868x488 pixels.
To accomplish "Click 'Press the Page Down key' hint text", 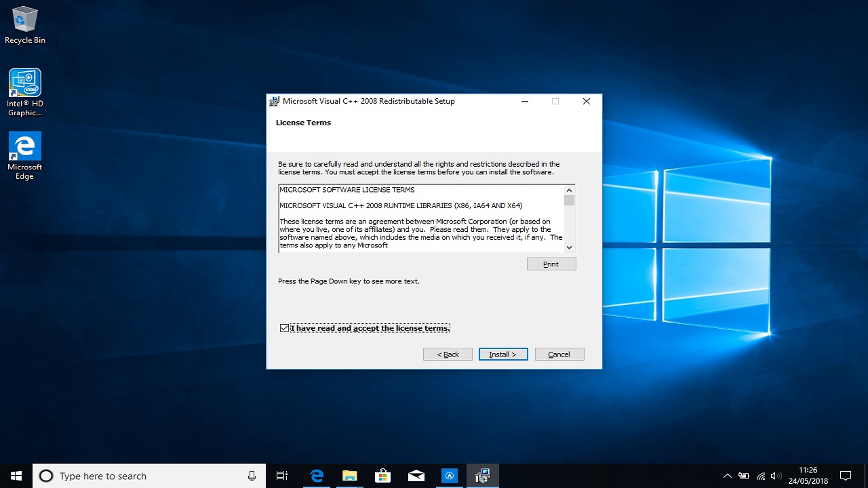I will pos(349,281).
